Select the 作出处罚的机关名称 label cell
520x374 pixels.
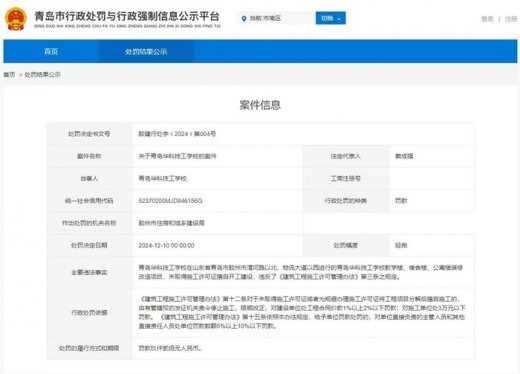coord(89,223)
